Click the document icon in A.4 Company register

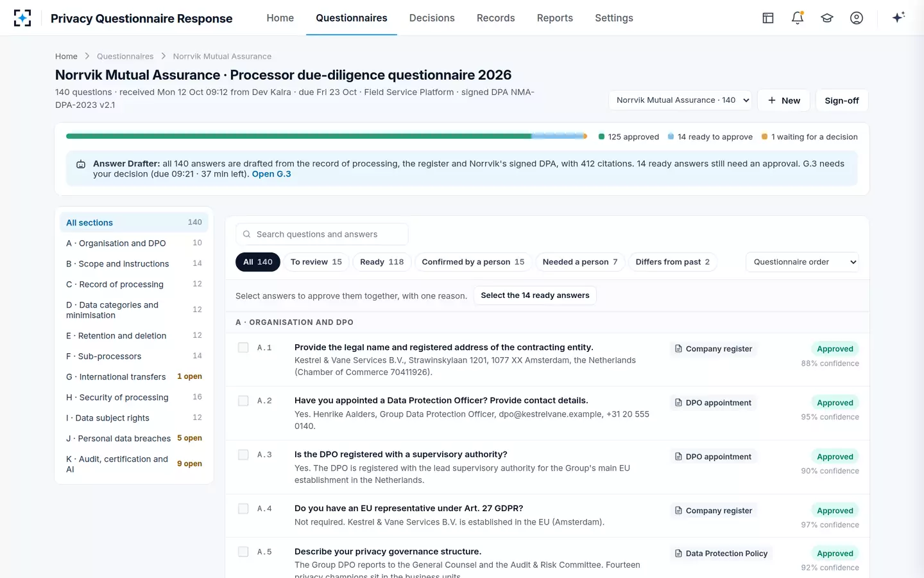point(678,511)
